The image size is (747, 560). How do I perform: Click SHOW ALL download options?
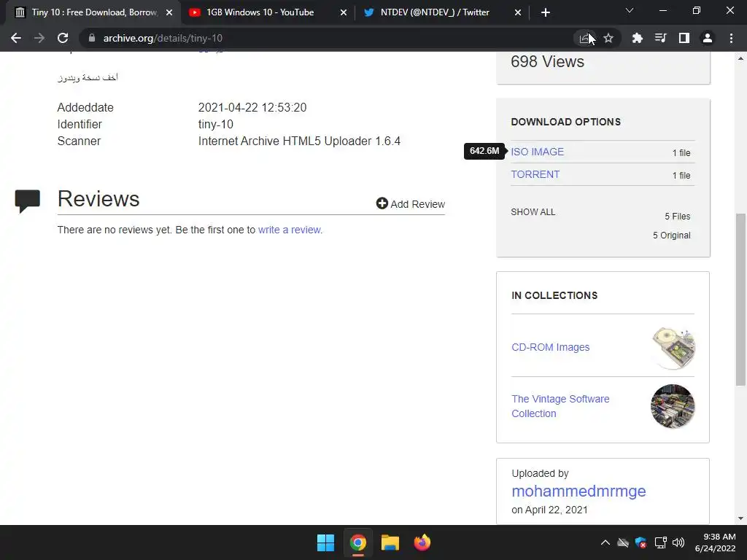(533, 212)
